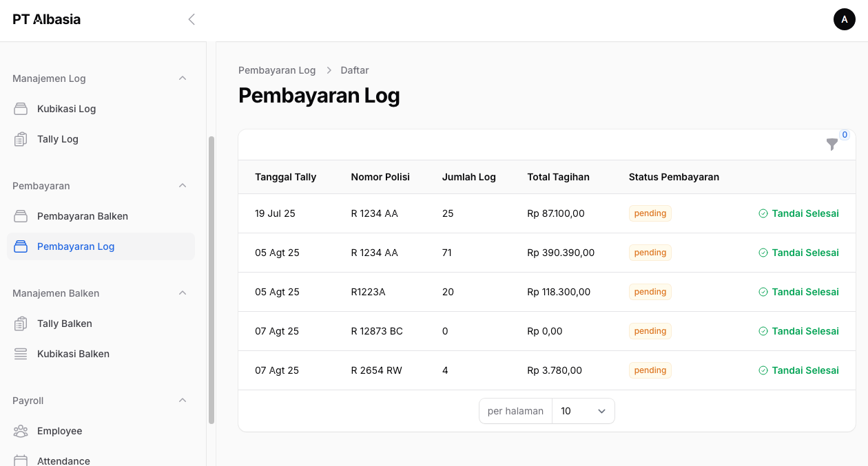Click the Employee people icon

(x=21, y=431)
